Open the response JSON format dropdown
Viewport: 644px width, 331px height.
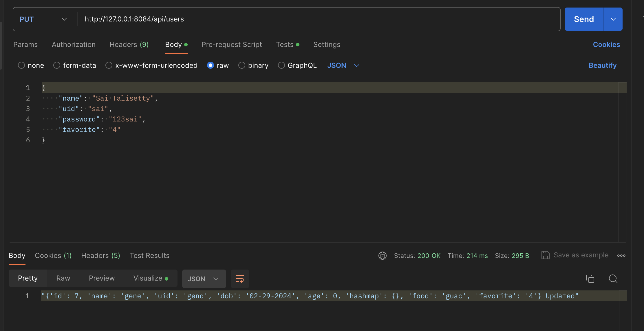click(x=204, y=279)
